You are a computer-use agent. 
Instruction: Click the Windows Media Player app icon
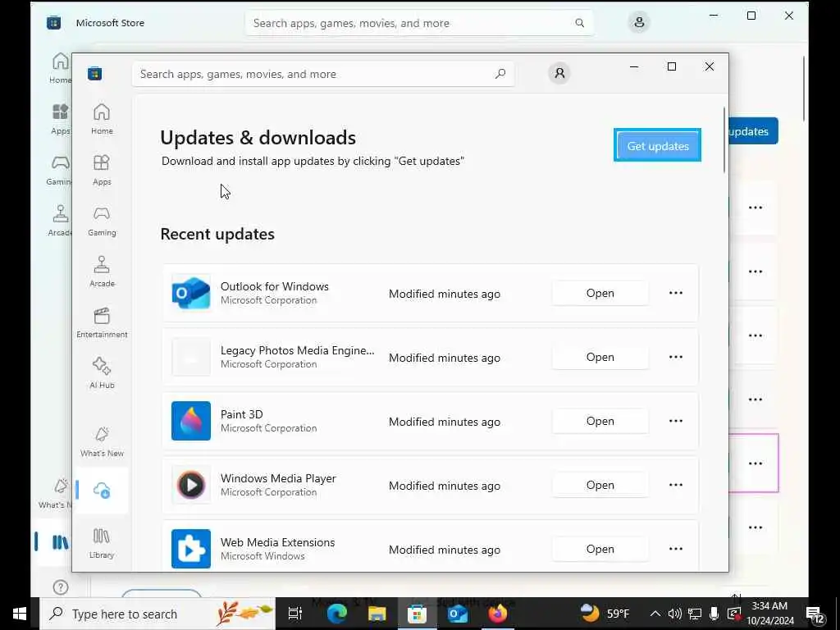190,485
